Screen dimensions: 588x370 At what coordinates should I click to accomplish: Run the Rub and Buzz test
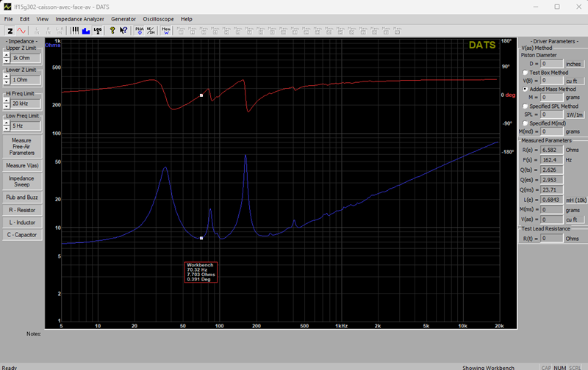tap(22, 197)
